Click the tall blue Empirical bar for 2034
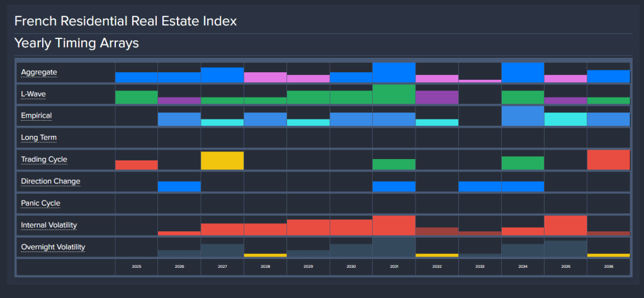The height and width of the screenshot is (298, 644). 523,116
